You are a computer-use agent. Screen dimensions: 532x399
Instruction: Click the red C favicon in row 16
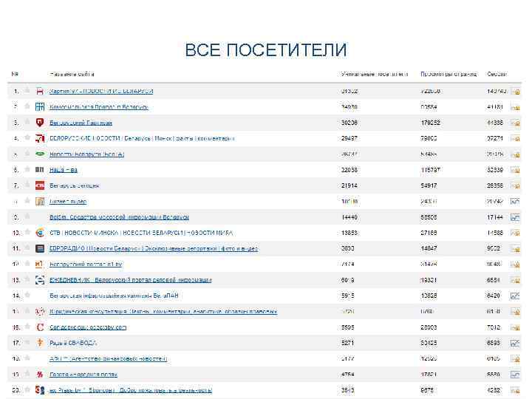(x=40, y=327)
